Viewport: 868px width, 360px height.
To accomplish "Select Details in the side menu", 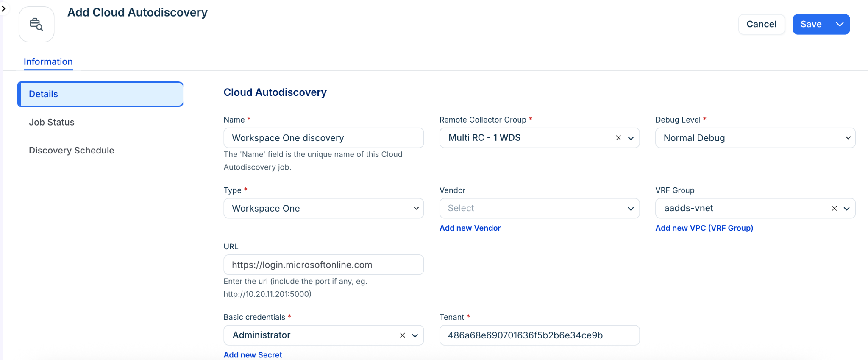I will [100, 94].
